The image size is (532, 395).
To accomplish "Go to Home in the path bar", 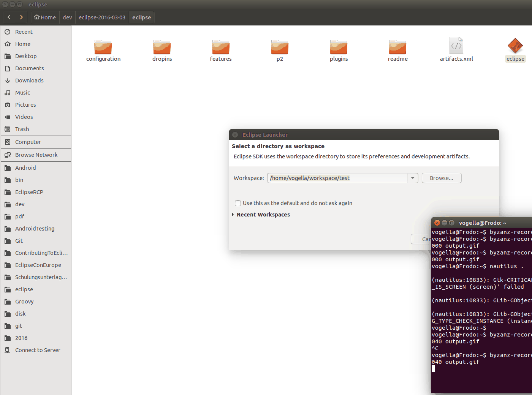I will point(45,17).
